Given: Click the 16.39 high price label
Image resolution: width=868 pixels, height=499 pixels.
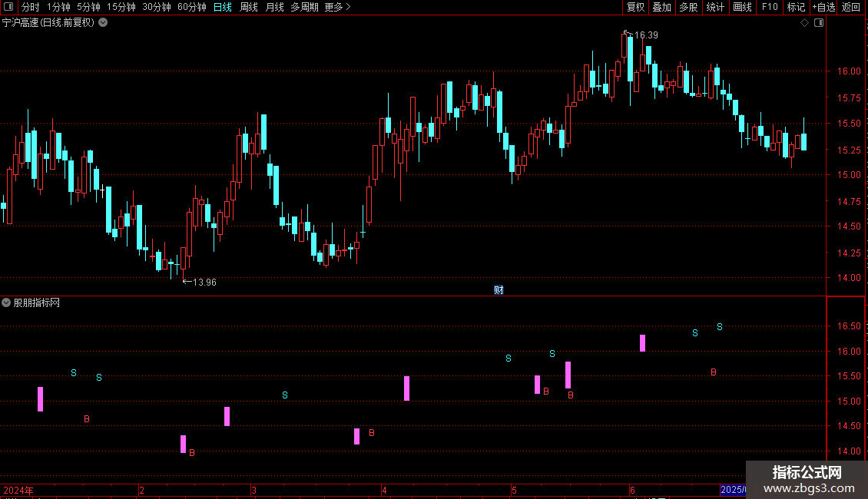Looking at the screenshot, I should [646, 35].
